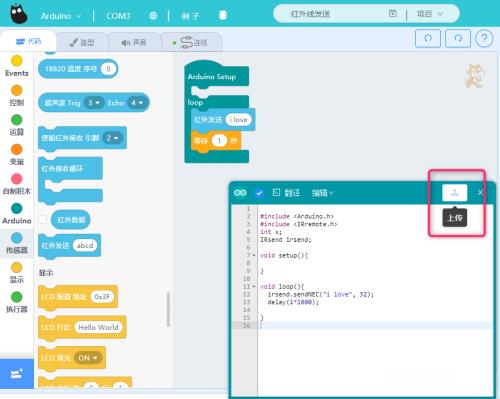Click the upload button in code panel
This screenshot has width=500, height=399.
(454, 193)
